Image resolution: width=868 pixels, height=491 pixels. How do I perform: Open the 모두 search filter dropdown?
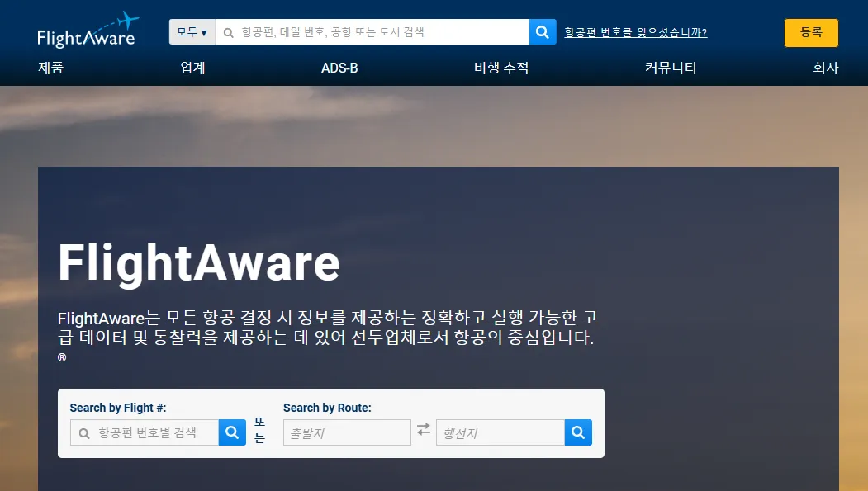192,32
